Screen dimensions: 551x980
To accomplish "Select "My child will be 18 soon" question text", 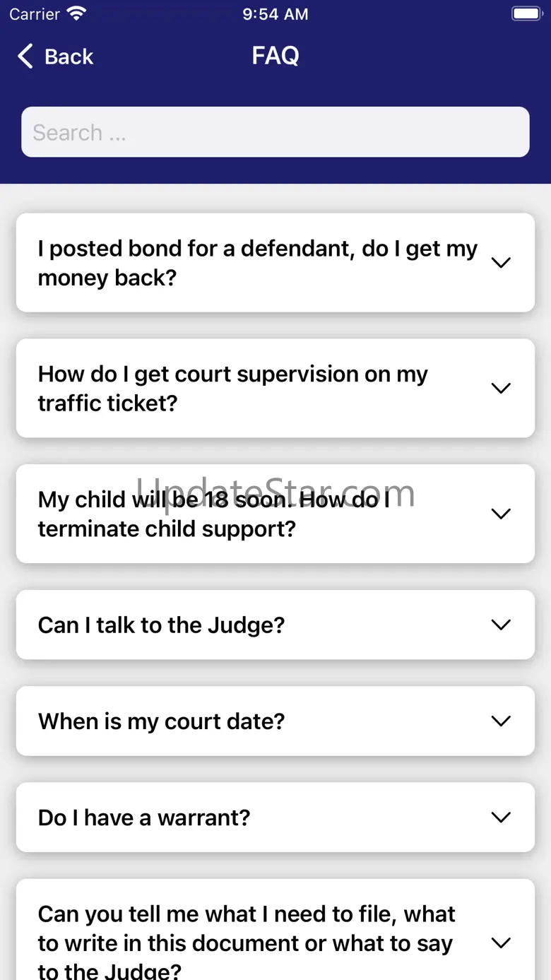I will (x=213, y=514).
